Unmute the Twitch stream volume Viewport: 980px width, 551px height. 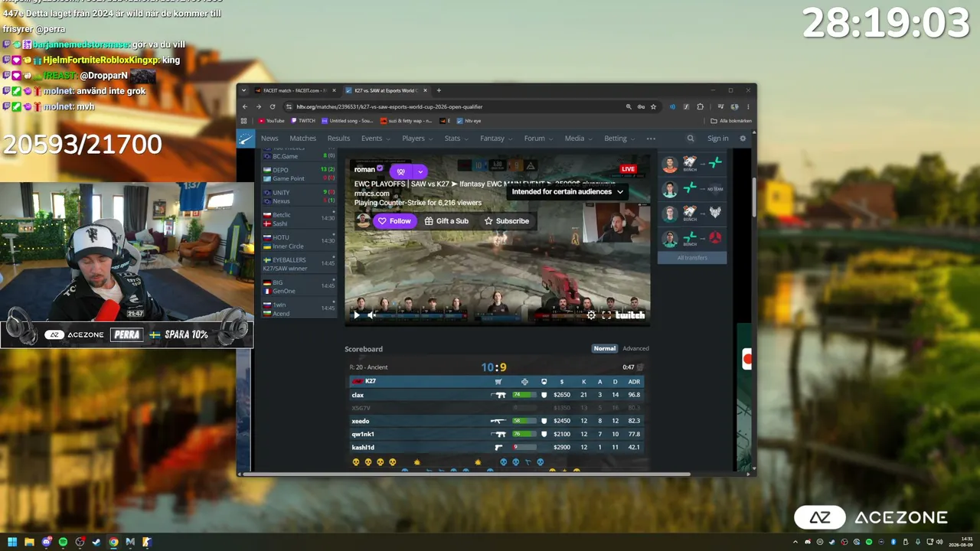point(371,315)
